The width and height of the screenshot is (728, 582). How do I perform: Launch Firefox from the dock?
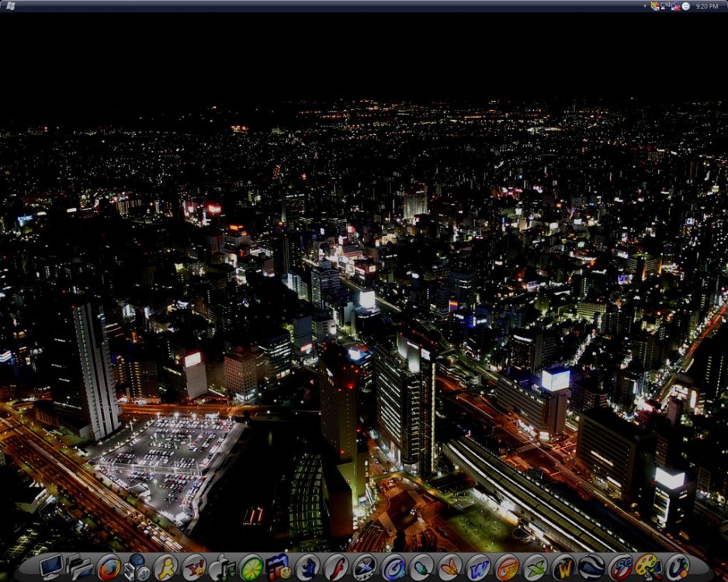(109, 566)
